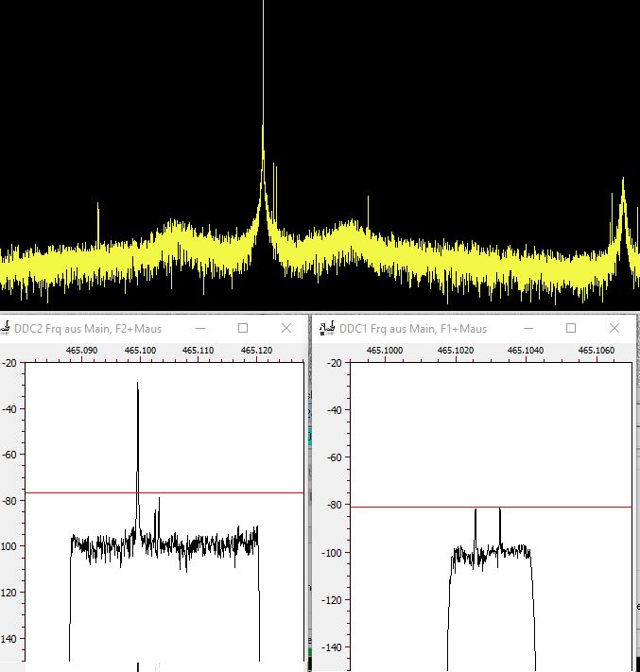640x672 pixels.
Task: Click the 465.1020 frequency label in DDC1
Action: coord(456,350)
